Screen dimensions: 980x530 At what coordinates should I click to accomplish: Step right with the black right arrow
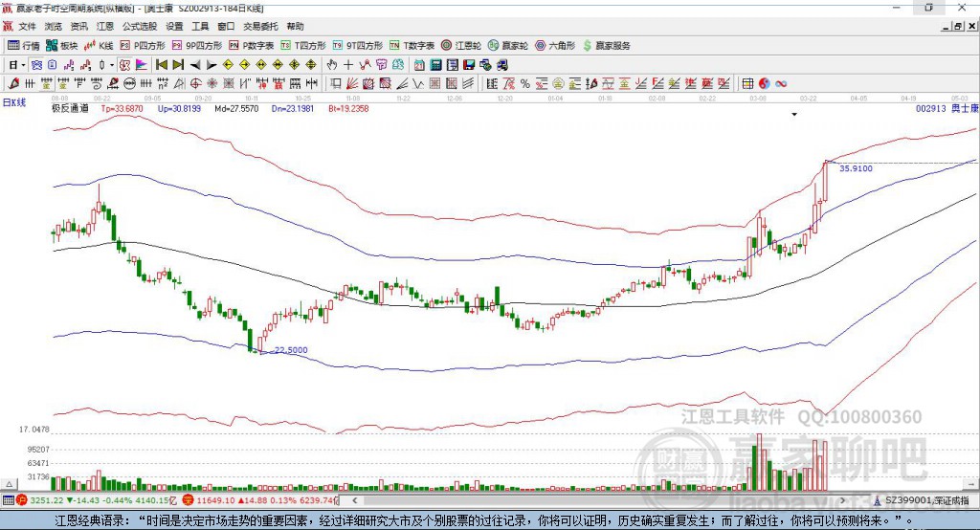pos(212,65)
